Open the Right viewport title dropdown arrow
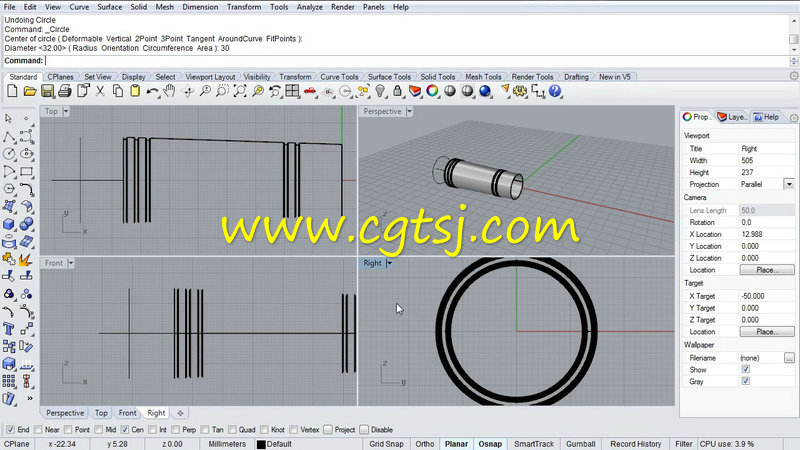 click(389, 263)
